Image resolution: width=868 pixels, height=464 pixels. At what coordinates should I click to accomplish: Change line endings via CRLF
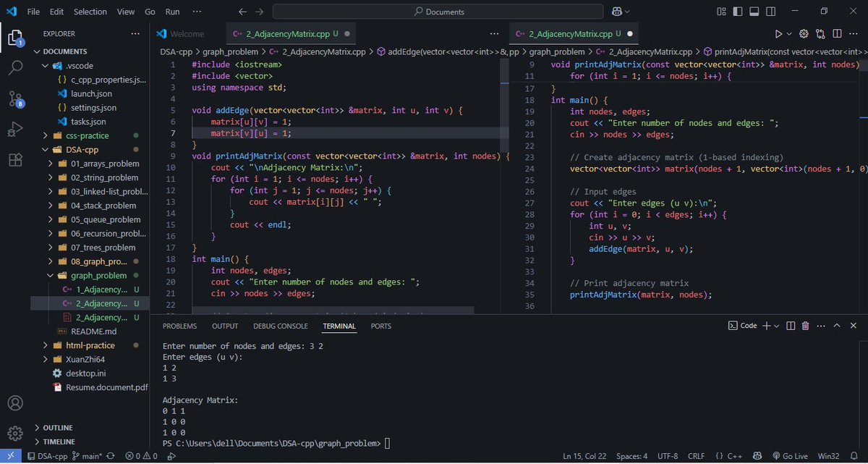[x=696, y=457]
